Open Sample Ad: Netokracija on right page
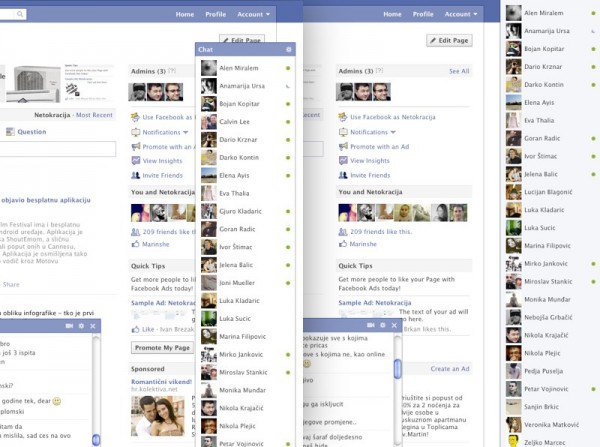The image size is (600, 447). pyautogui.click(x=375, y=303)
